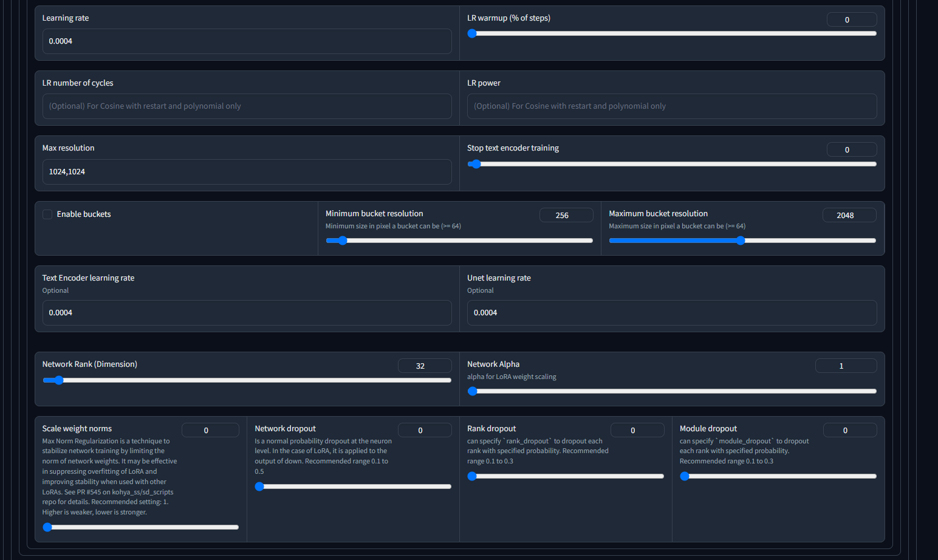Click the Rank dropout slider handle

point(473,476)
